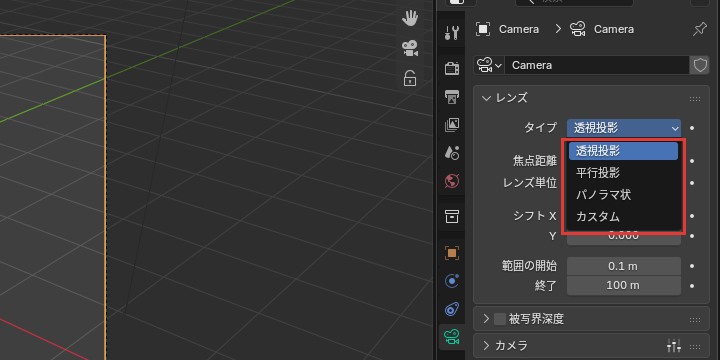The image size is (720, 360).
Task: Select the pan view hand icon
Action: pos(410,19)
